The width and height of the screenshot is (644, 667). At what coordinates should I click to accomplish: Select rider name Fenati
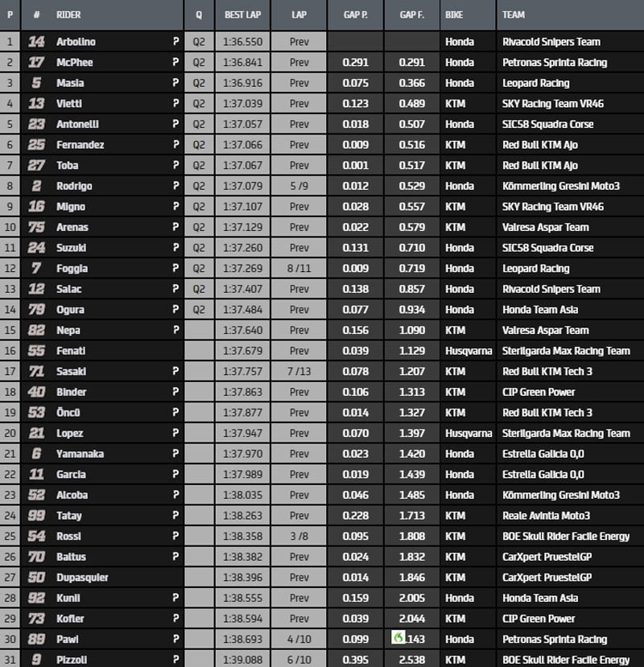click(x=71, y=352)
